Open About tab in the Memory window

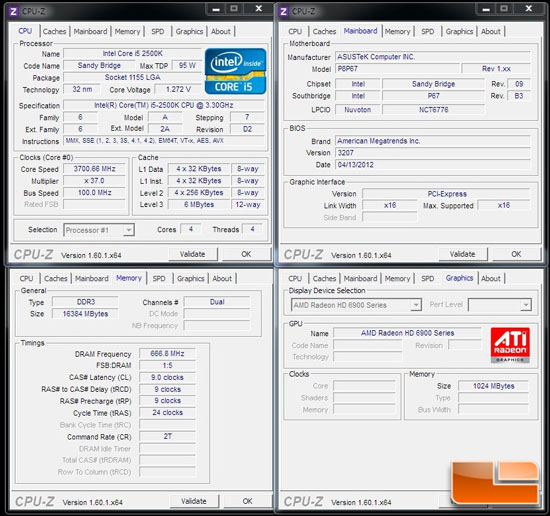(x=222, y=279)
